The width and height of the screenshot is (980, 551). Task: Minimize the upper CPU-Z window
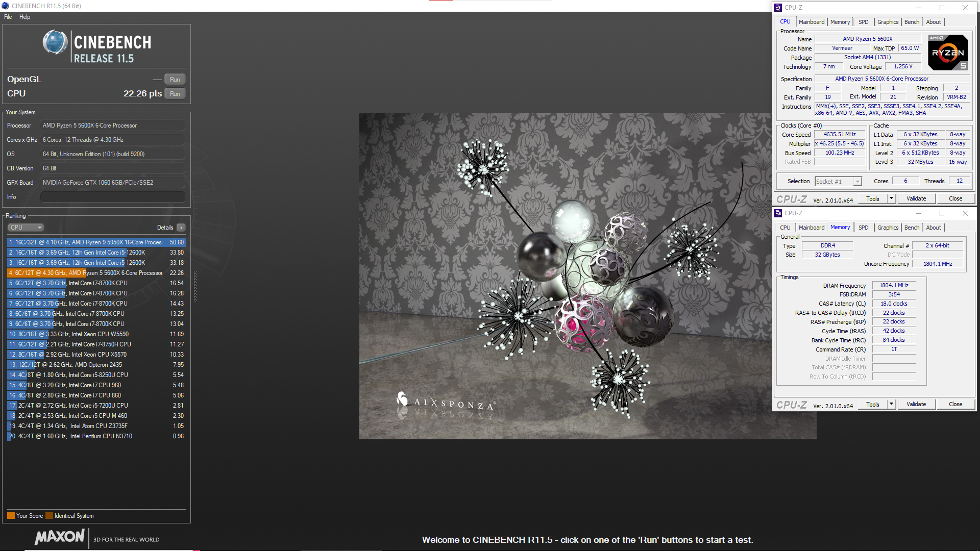(x=919, y=8)
